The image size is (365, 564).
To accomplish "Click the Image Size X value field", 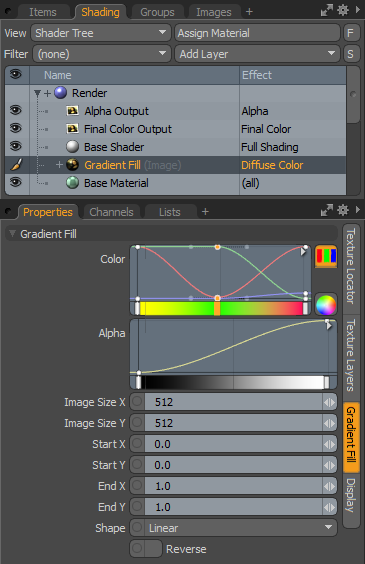I will pyautogui.click(x=233, y=402).
